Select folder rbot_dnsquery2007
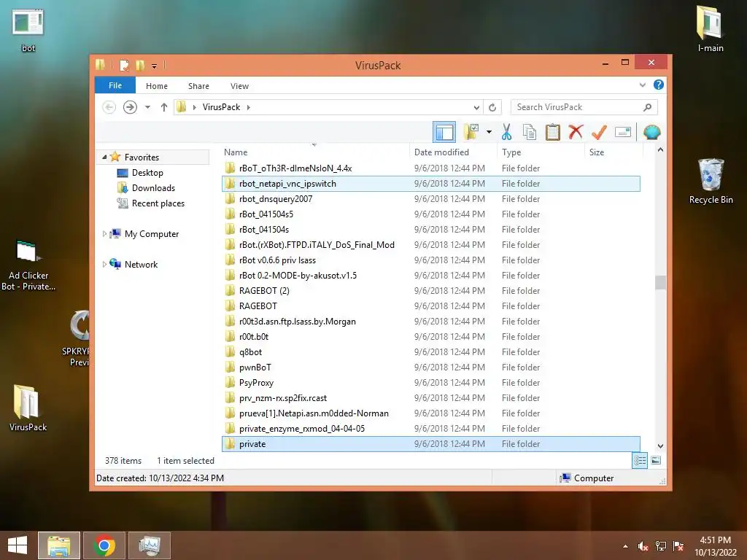The height and width of the screenshot is (560, 747). coord(431,199)
